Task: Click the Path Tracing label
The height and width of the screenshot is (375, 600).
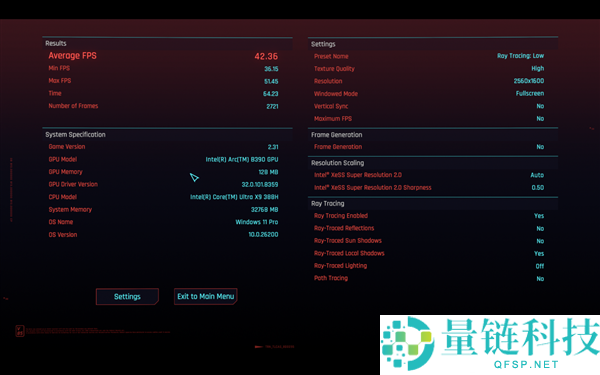Action: 331,278
